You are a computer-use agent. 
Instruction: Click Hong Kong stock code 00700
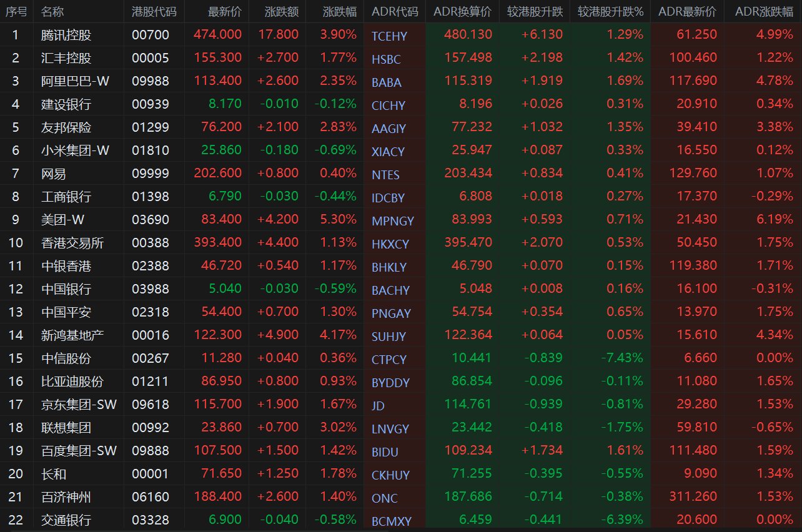(x=151, y=35)
